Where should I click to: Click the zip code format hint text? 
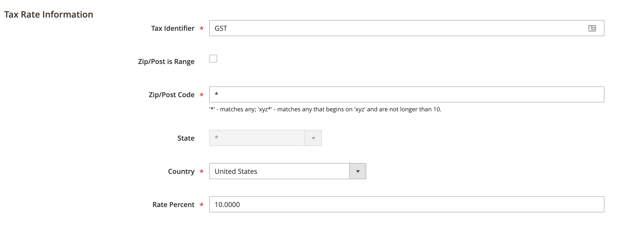[x=325, y=109]
